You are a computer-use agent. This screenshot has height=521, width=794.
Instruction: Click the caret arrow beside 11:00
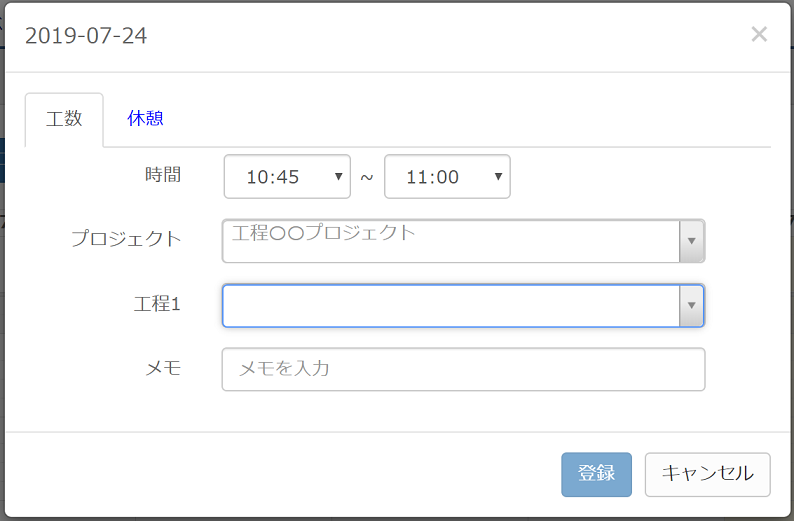pyautogui.click(x=498, y=177)
